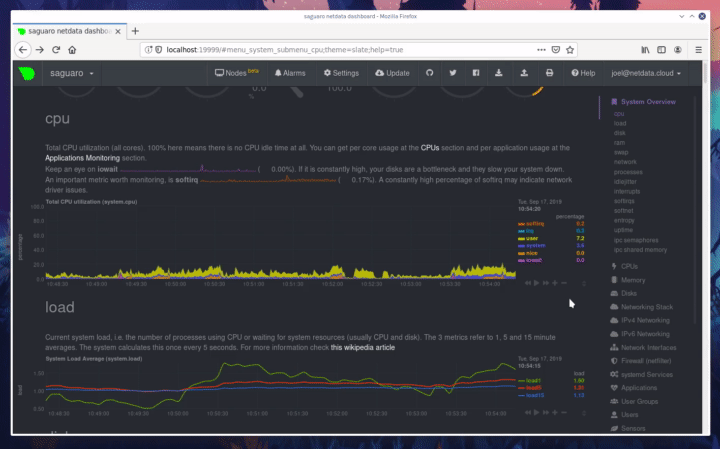Viewport: 720px width, 449px height.
Task: Zoom out the load chart
Action: coord(564,413)
